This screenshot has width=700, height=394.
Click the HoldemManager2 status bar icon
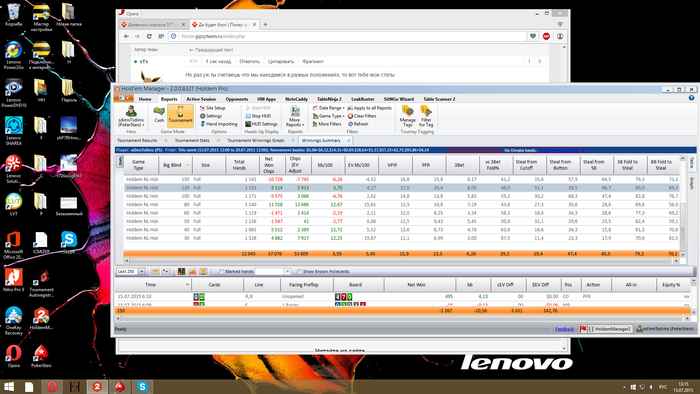pyautogui.click(x=610, y=329)
